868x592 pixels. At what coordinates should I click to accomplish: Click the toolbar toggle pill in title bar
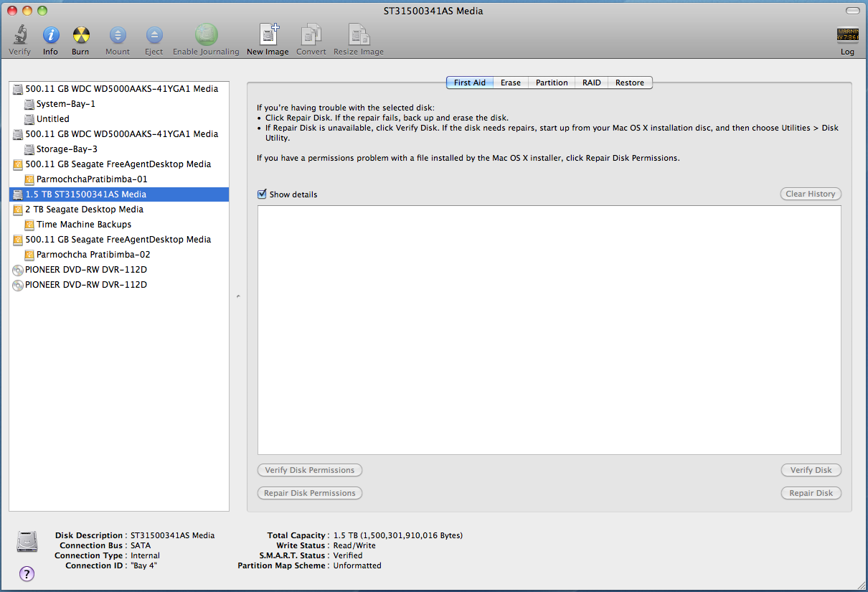852,11
